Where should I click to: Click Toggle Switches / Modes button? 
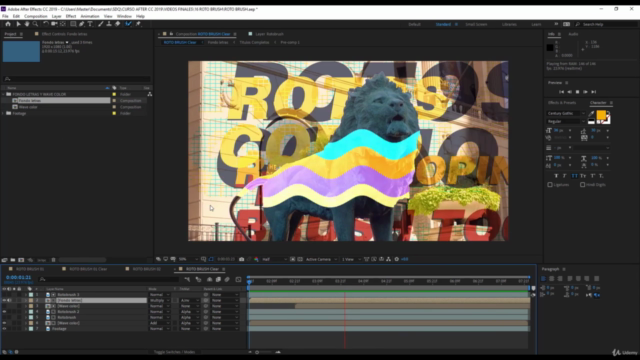[x=174, y=352]
